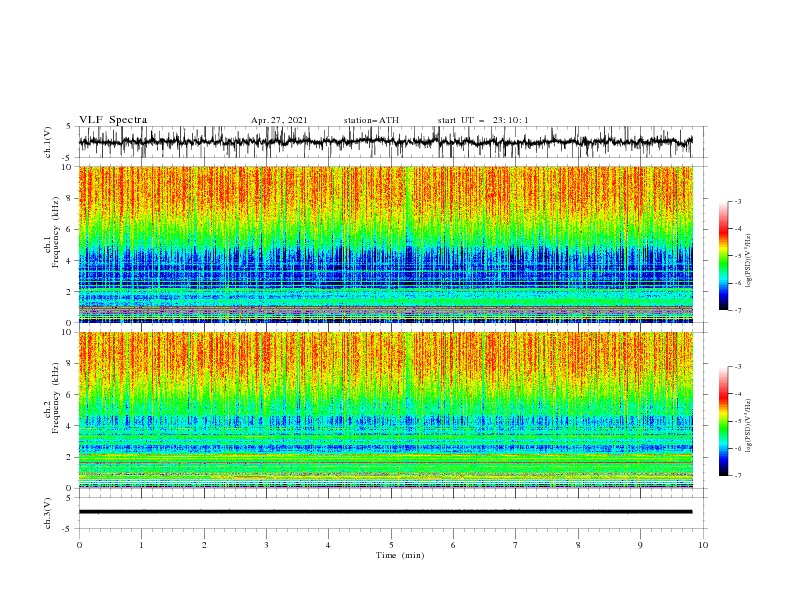
Task: Click the "Time (min)" axis label
Action: point(400,555)
